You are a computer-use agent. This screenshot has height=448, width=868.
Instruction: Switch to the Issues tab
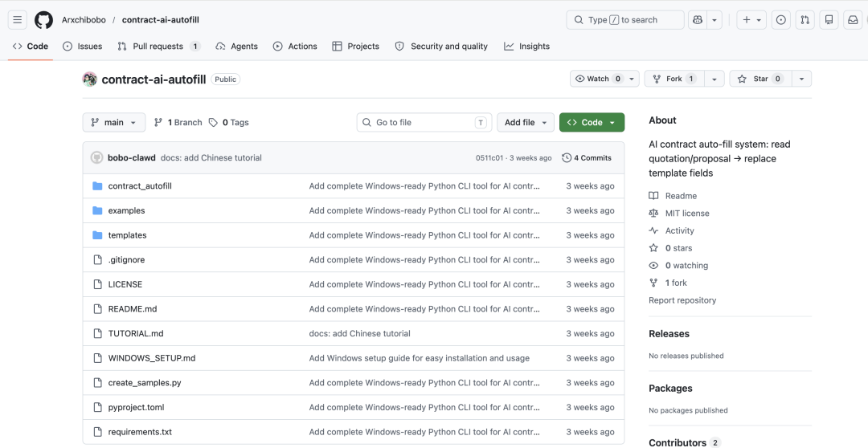tap(83, 47)
